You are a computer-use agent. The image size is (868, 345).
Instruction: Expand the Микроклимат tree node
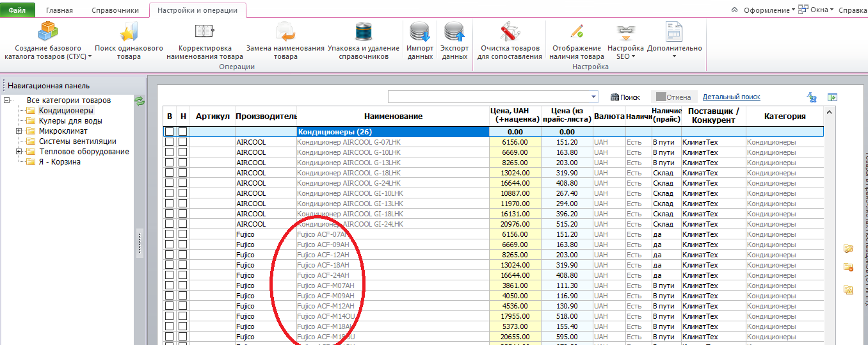19,131
